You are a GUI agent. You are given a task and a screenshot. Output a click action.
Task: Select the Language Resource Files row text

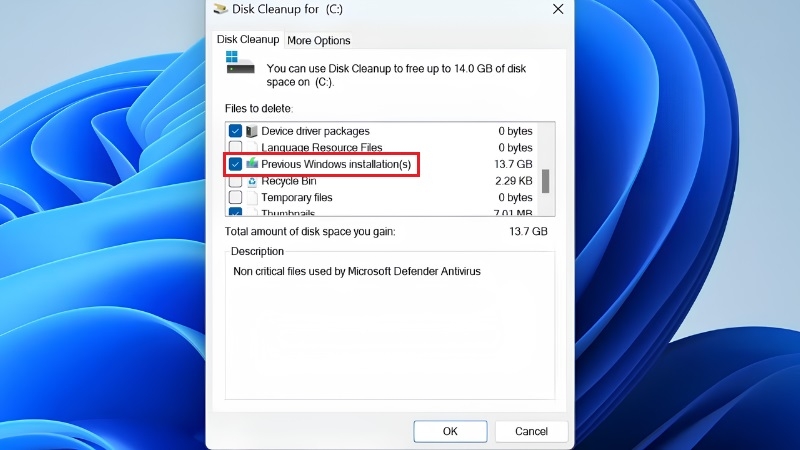pyautogui.click(x=321, y=147)
